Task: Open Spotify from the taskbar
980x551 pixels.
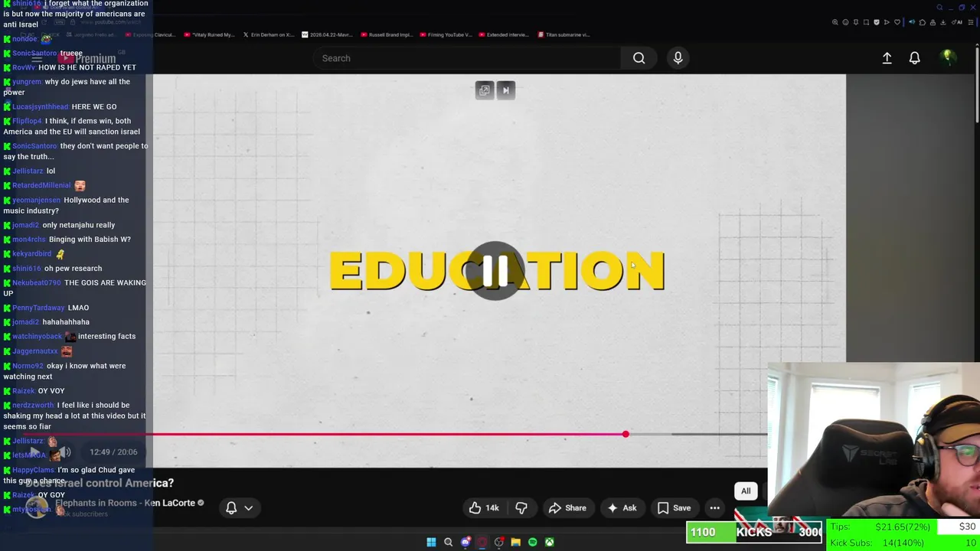Action: tap(532, 543)
